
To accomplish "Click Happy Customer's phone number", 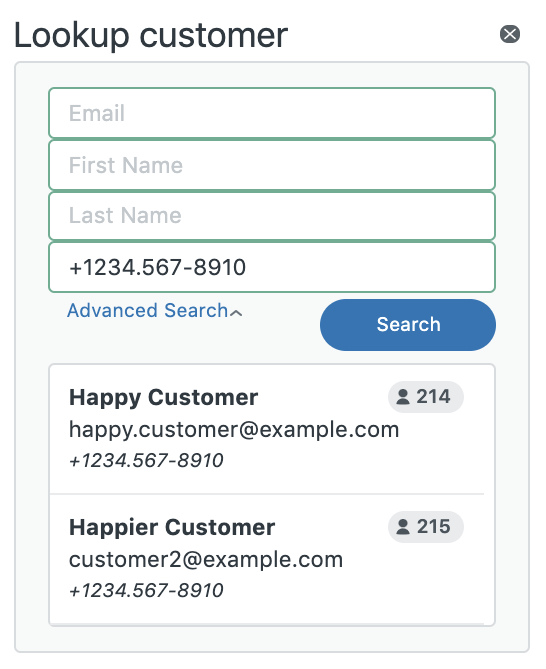I will (x=146, y=460).
